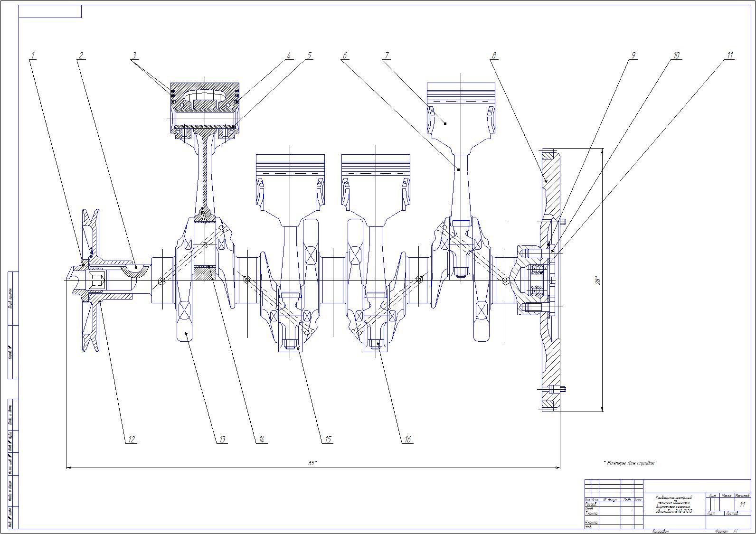Click the 'Масса' header cell
Screen dimensions: 756x534
click(x=726, y=496)
